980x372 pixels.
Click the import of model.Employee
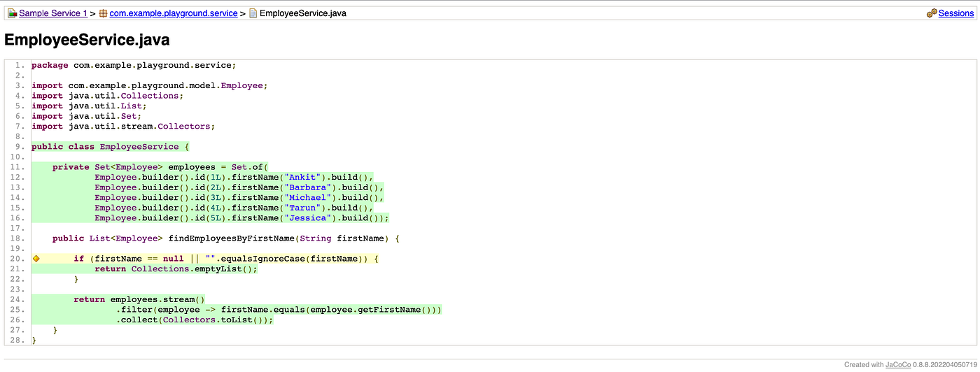coord(150,86)
